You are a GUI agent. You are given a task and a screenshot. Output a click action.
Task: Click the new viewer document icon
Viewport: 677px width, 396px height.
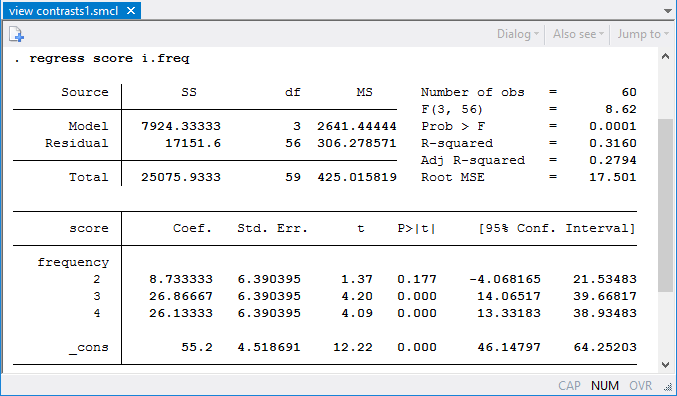click(16, 34)
